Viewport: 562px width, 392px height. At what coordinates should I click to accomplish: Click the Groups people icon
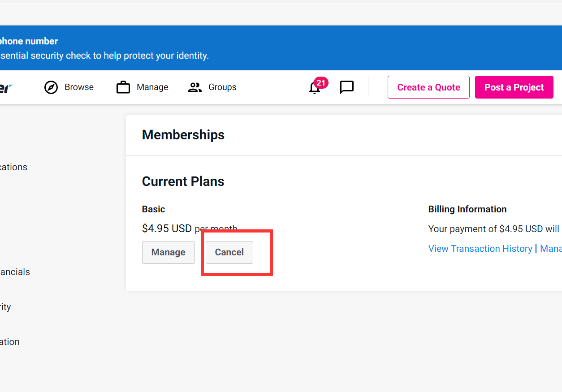[x=195, y=87]
